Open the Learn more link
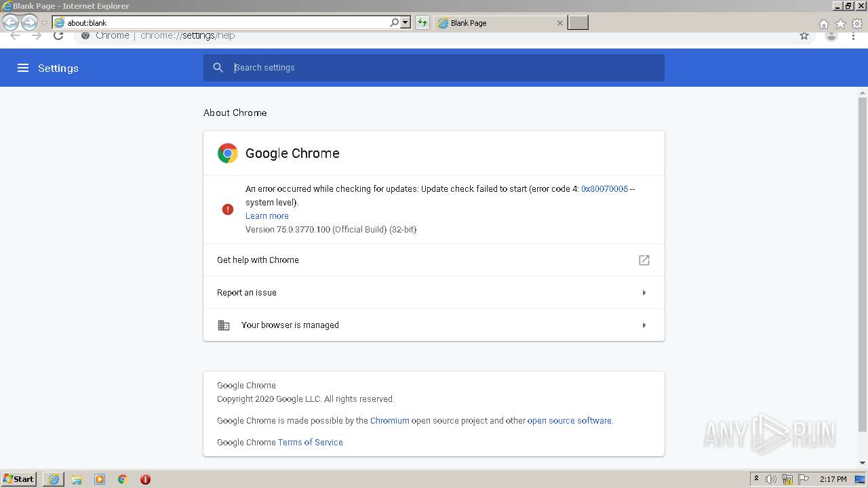 [x=267, y=216]
